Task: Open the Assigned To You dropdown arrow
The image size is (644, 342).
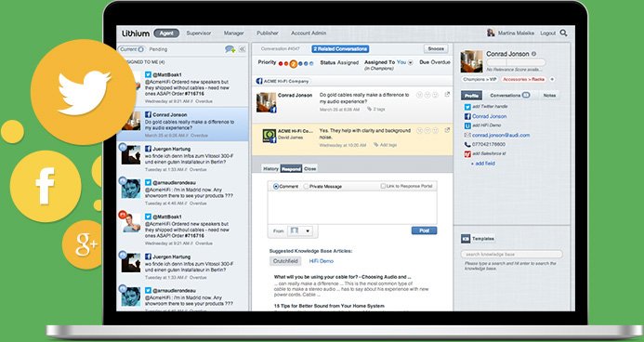Action: pos(410,62)
